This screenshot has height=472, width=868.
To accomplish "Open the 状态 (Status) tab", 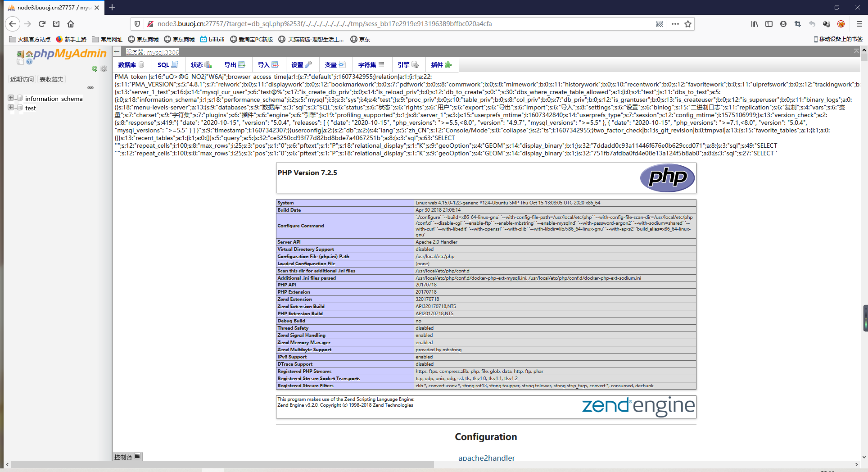I will (201, 65).
